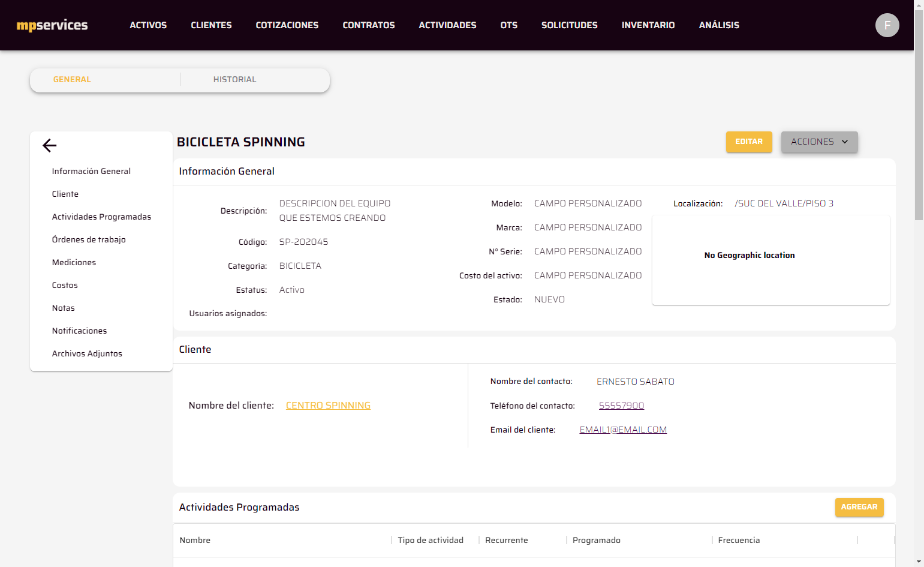
Task: Click the BICICLETA category value
Action: [x=300, y=266]
